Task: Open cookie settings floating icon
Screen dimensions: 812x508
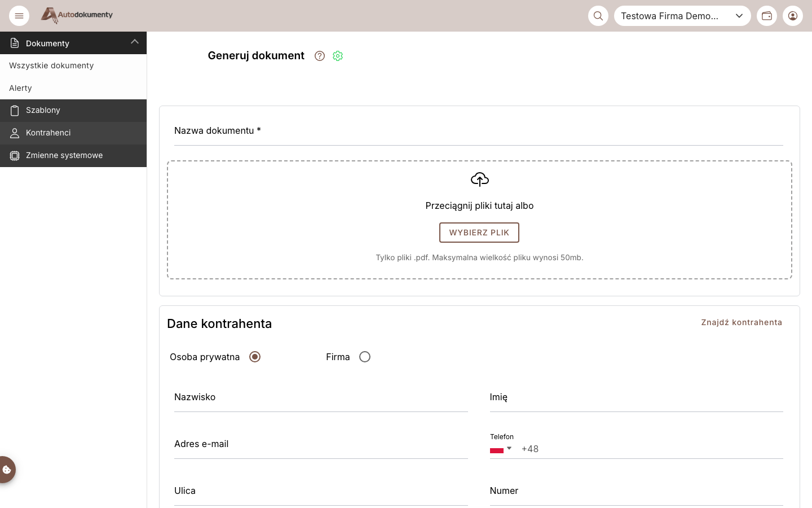Action: coord(7,470)
